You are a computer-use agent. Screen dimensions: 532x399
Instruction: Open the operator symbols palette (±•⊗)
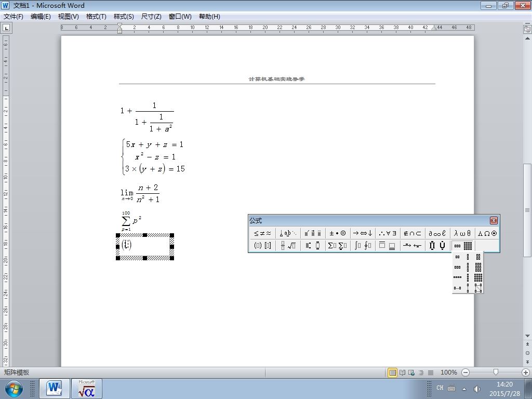click(x=338, y=233)
